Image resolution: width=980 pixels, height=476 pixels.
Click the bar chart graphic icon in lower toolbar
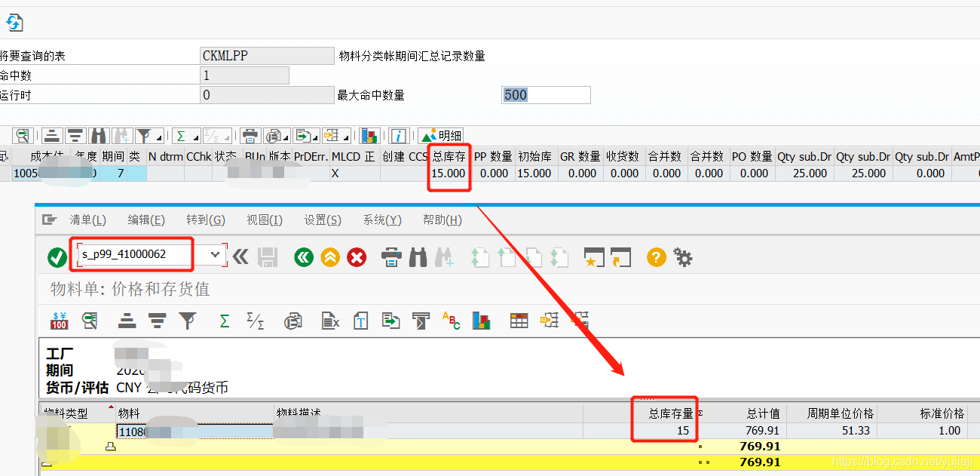pyautogui.click(x=482, y=321)
